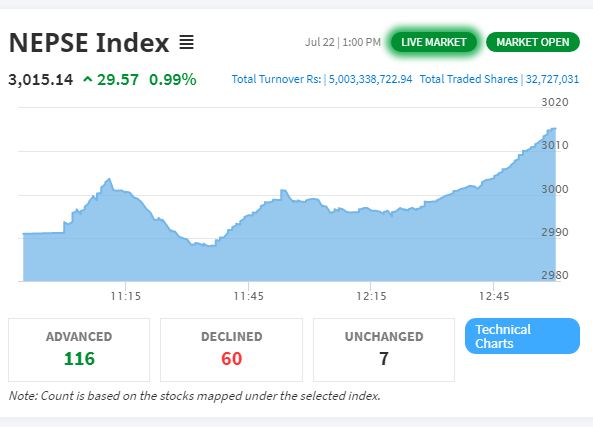
Task: Open the UNCHANGED 7 stocks box
Action: (x=384, y=350)
